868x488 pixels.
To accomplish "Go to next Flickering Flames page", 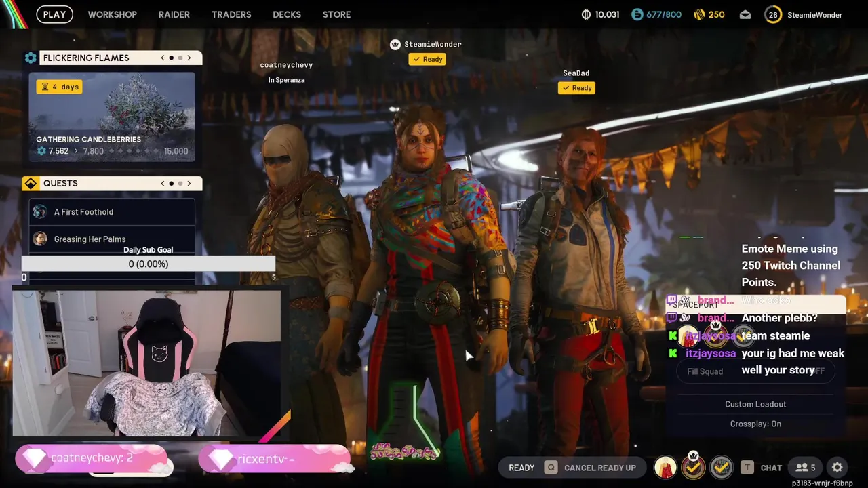I will coord(189,58).
